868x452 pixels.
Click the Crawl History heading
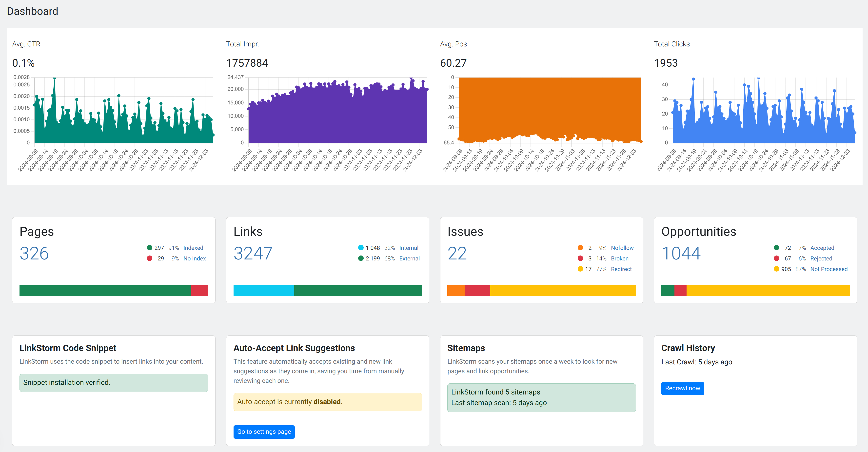click(x=688, y=348)
